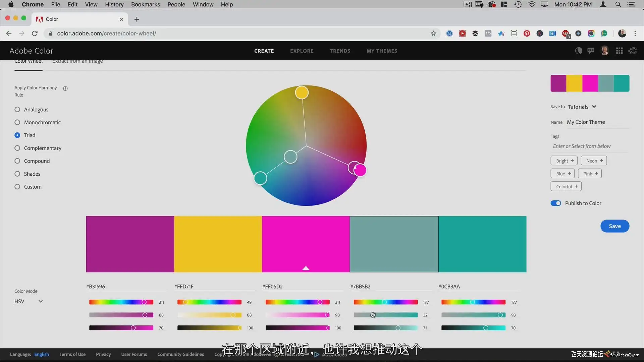The width and height of the screenshot is (644, 362).
Task: Open the HSV color mode dropdown
Action: (29, 301)
